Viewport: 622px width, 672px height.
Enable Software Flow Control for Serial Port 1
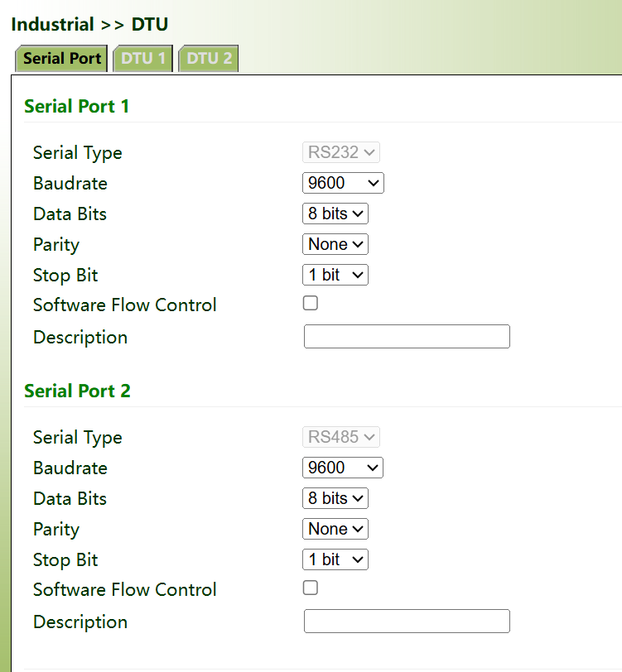pyautogui.click(x=311, y=304)
